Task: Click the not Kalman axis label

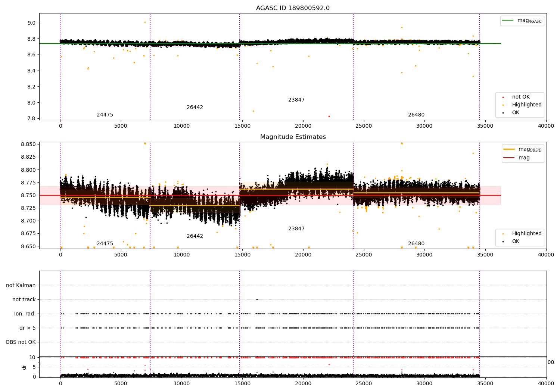Action: pyautogui.click(x=21, y=286)
